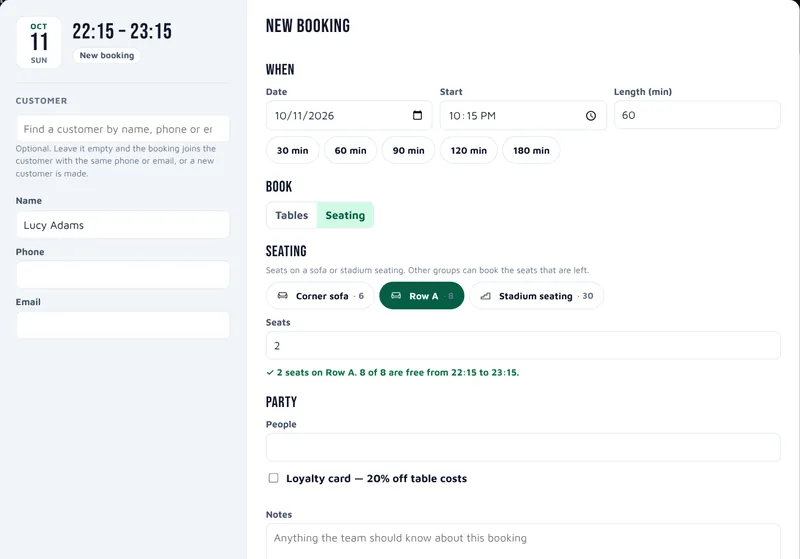The image size is (800, 559).
Task: Open the start time clock icon
Action: point(591,116)
